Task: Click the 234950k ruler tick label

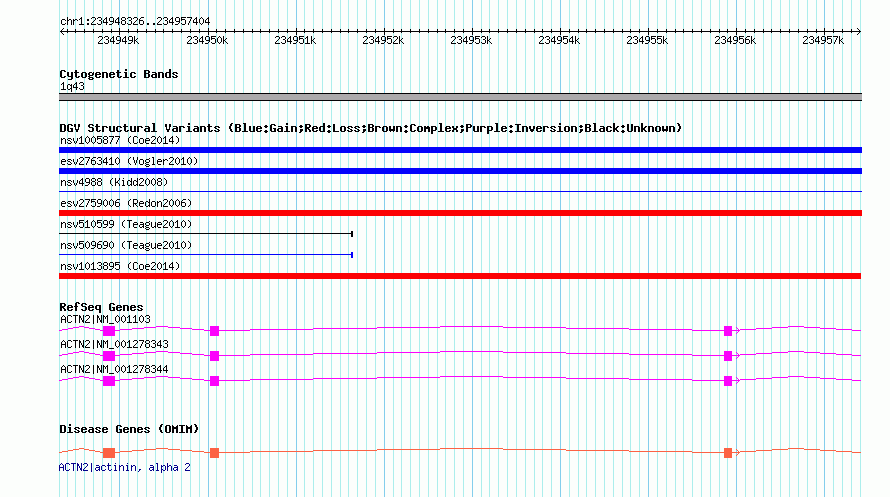Action: (x=207, y=41)
